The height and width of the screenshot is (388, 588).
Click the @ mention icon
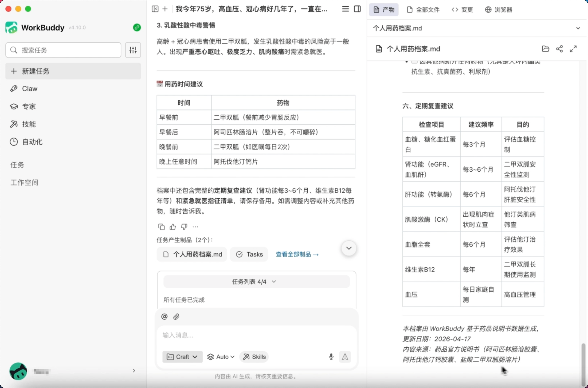164,316
